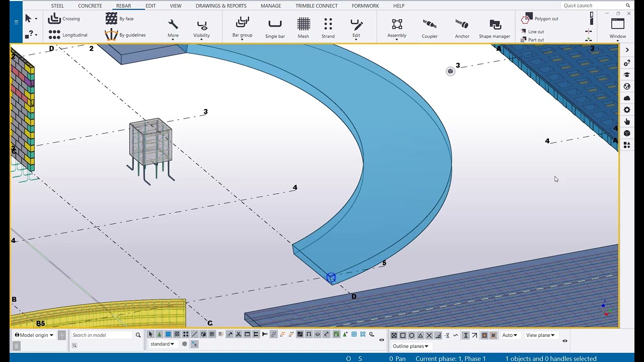
Task: Toggle the blue square selection switch
Action: point(168,334)
